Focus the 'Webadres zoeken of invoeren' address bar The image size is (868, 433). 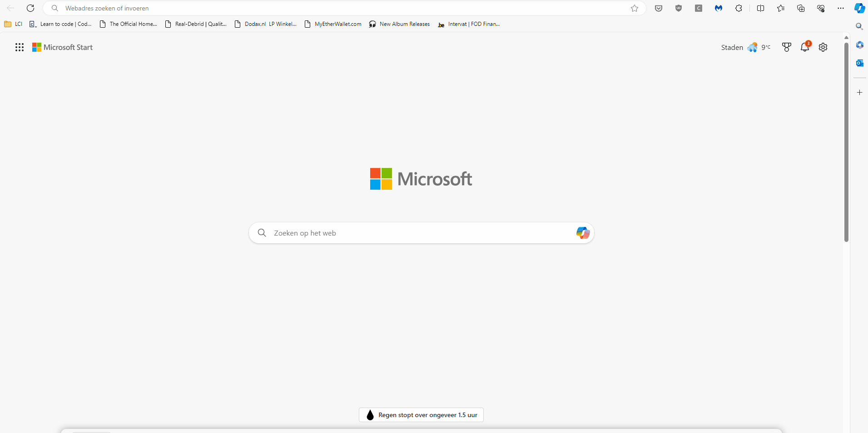(344, 8)
